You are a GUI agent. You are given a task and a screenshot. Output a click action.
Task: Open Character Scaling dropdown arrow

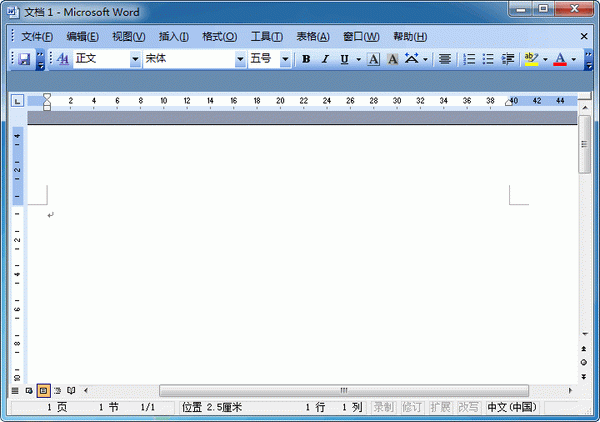tap(425, 59)
